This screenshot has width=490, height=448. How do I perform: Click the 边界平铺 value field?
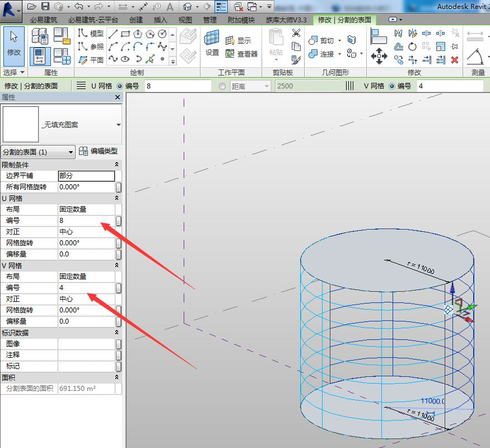(86, 176)
